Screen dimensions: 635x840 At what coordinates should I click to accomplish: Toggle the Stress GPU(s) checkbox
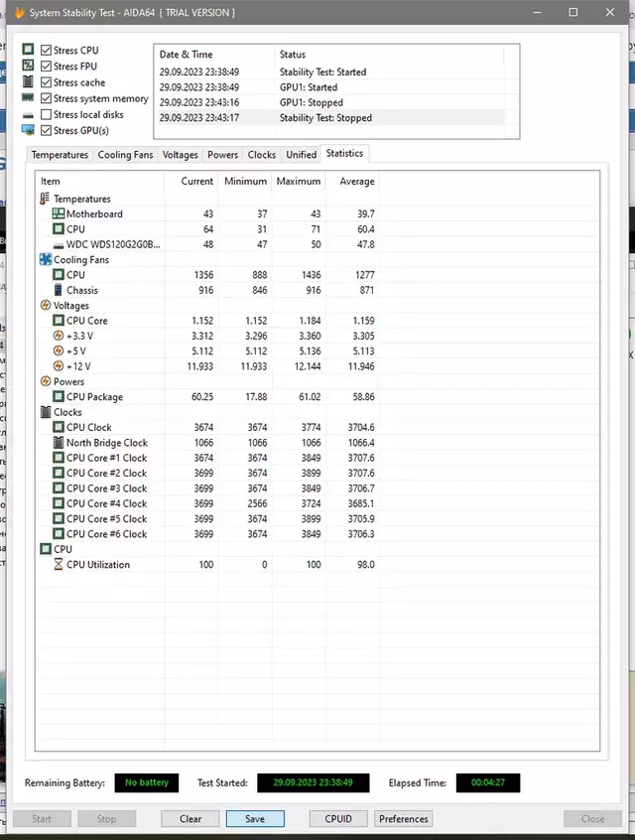point(46,130)
